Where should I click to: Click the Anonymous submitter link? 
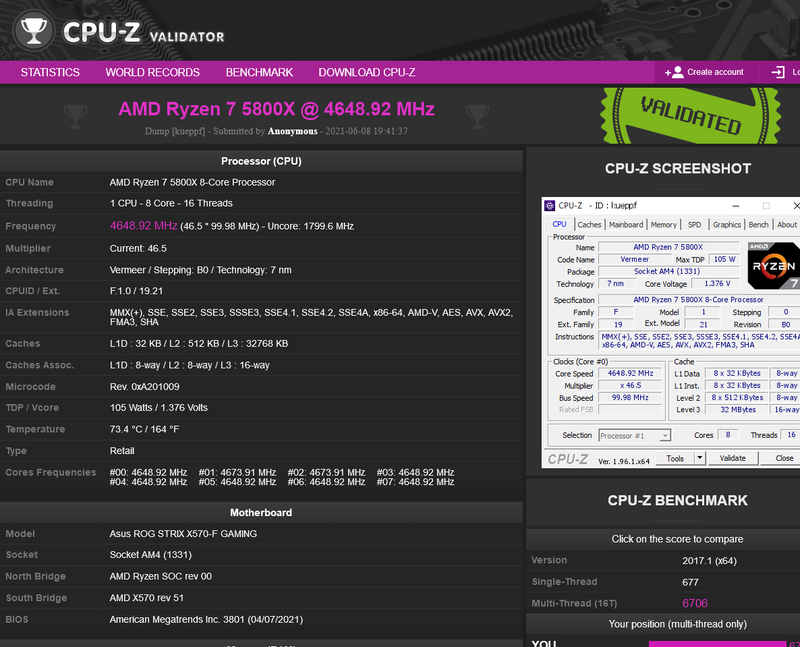click(293, 131)
